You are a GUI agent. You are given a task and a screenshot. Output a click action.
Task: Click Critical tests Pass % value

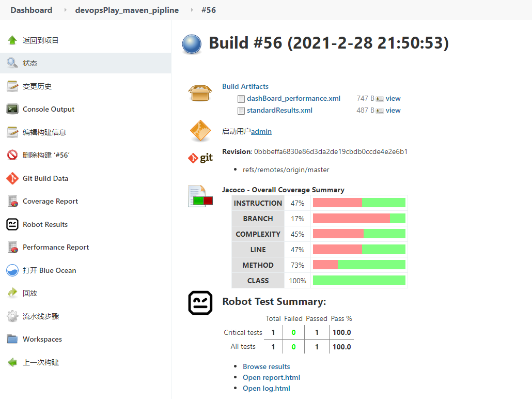(341, 332)
